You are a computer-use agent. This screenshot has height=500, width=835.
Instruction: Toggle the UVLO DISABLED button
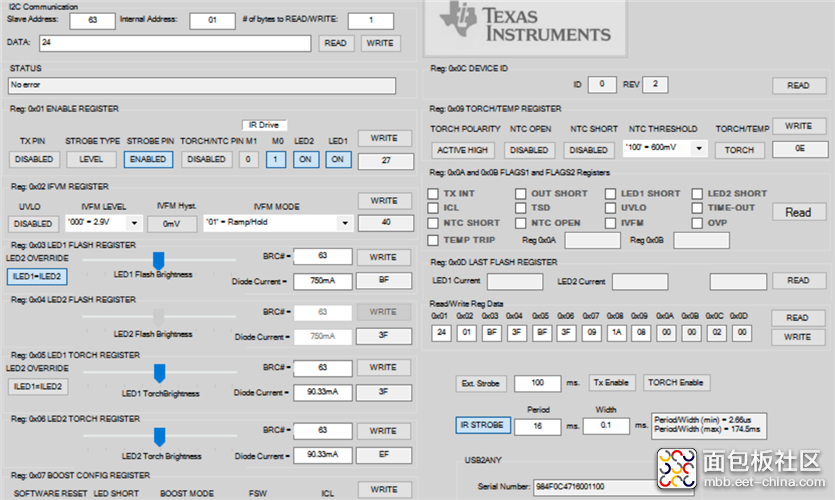(33, 224)
